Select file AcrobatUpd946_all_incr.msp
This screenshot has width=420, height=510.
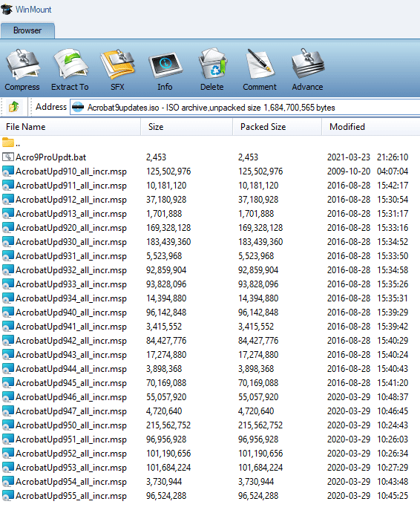pyautogui.click(x=71, y=397)
